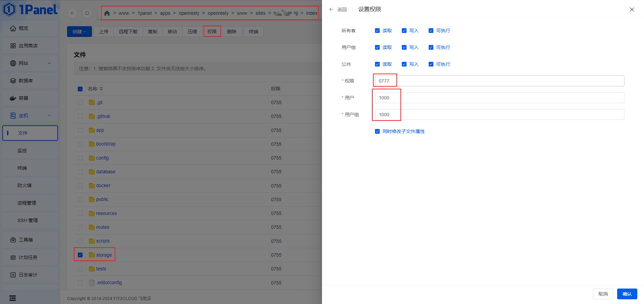This screenshot has height=304, width=644.
Task: Click the 日志审计 log icon in sidebar
Action: coord(13,275)
